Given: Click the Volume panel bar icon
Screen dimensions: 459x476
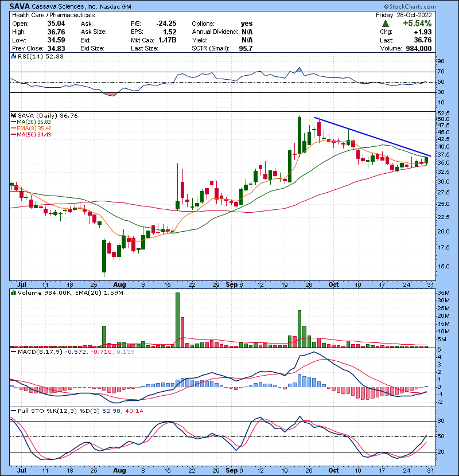Looking at the screenshot, I should coord(13,292).
